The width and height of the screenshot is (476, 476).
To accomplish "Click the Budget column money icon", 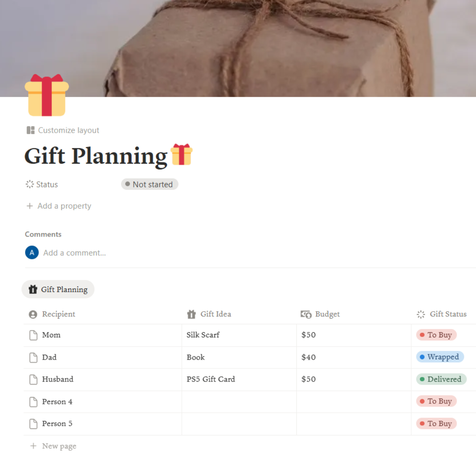I will (306, 314).
